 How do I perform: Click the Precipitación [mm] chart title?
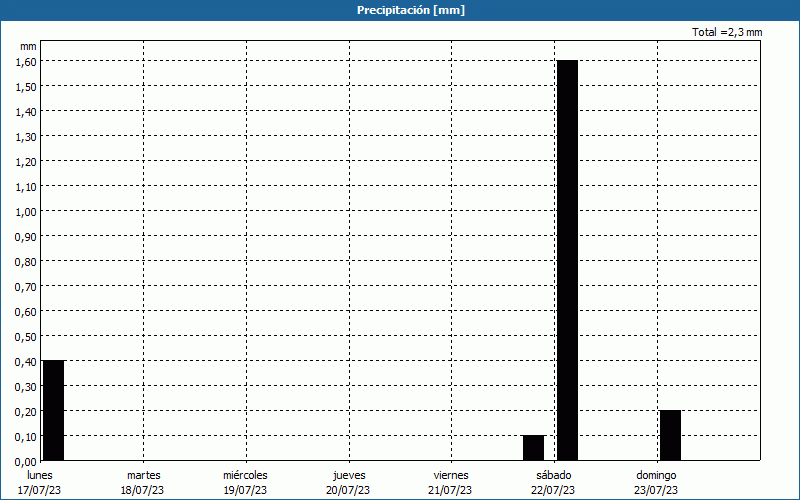coord(411,10)
